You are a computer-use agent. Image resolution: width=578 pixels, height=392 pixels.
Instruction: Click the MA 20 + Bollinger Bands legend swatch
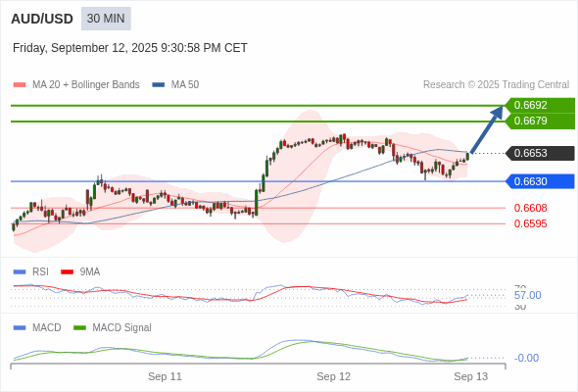point(20,85)
